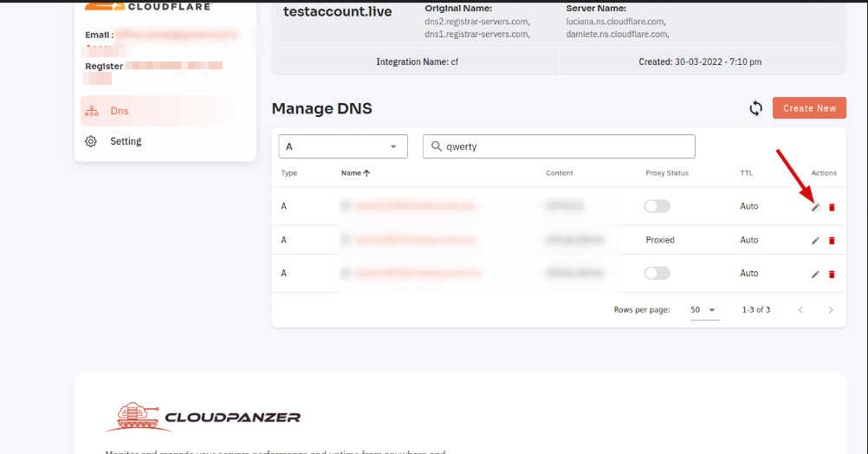Viewport: 868px width, 454px height.
Task: Open the Dns menu item
Action: (x=164, y=111)
